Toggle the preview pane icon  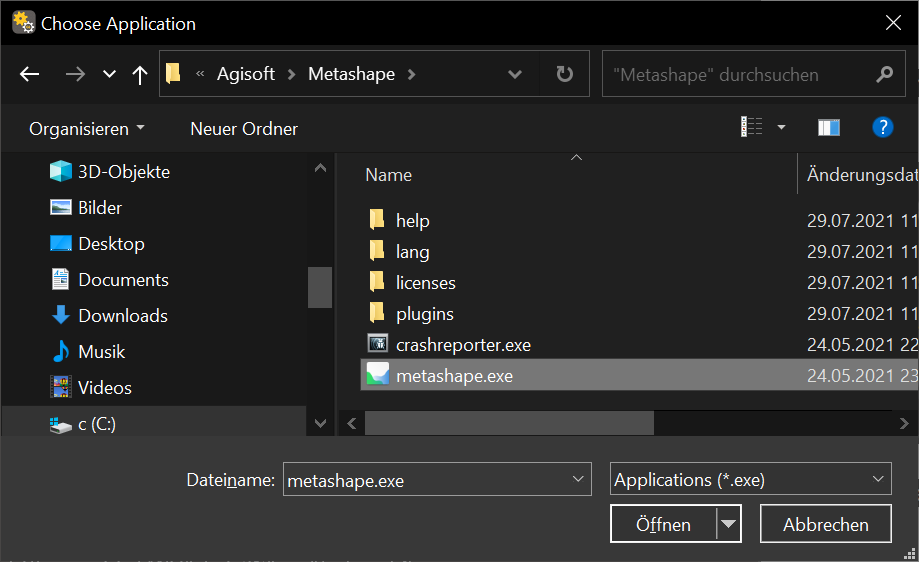coord(829,127)
